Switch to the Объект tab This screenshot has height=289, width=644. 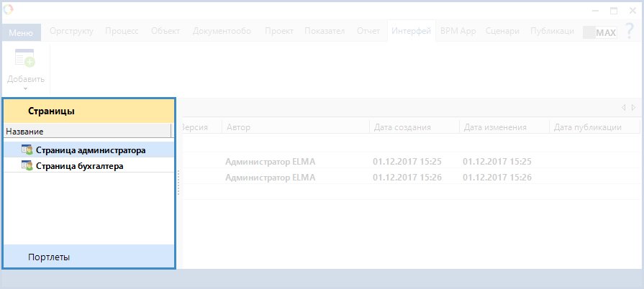click(x=165, y=31)
